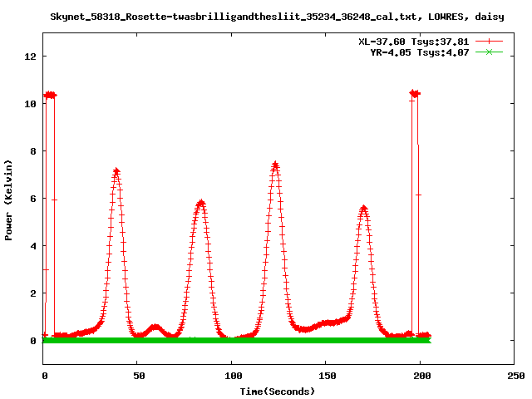Click the green YR baseline trace

(x=237, y=340)
